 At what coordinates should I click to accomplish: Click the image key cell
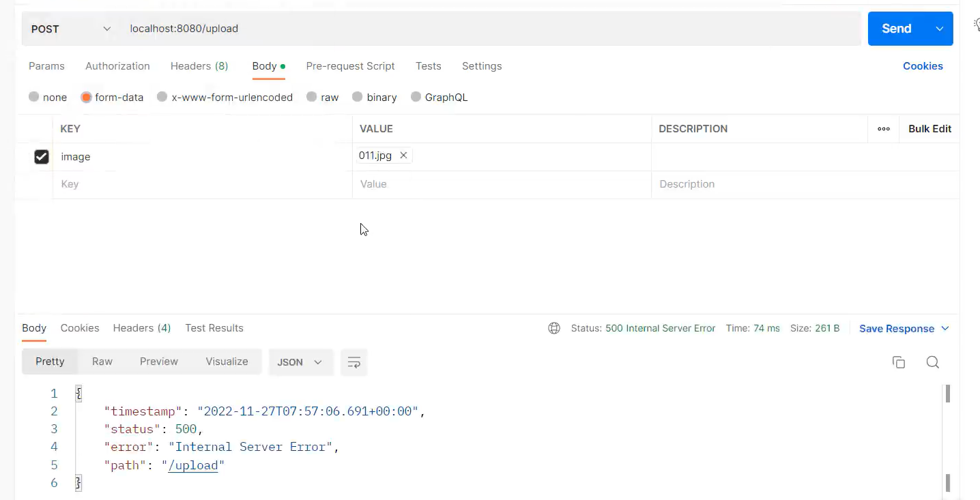[x=202, y=157]
